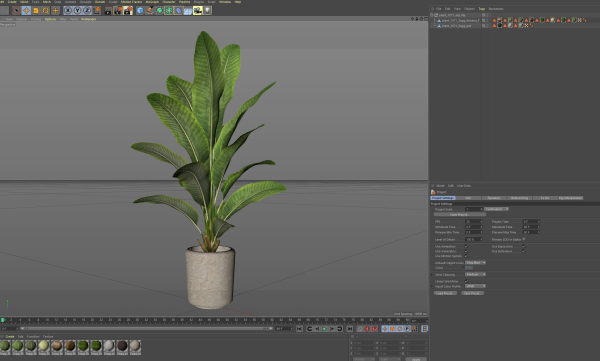Click the FPS input field

(x=474, y=222)
